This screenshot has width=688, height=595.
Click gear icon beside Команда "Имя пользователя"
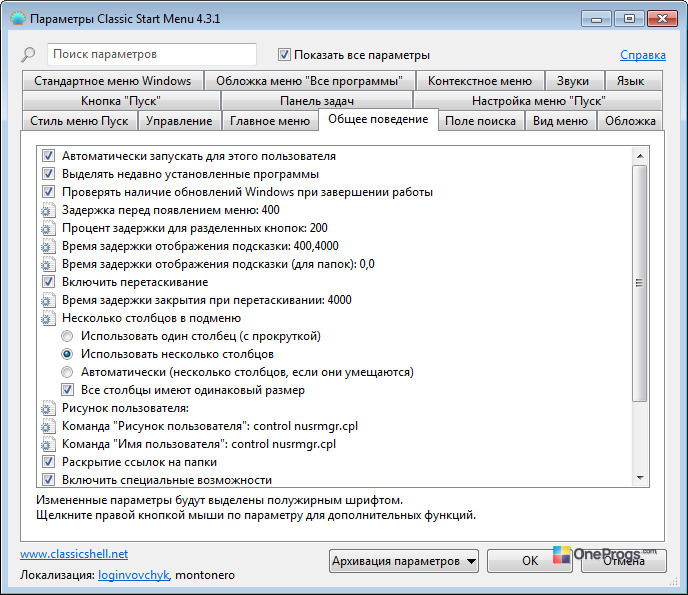coord(48,444)
